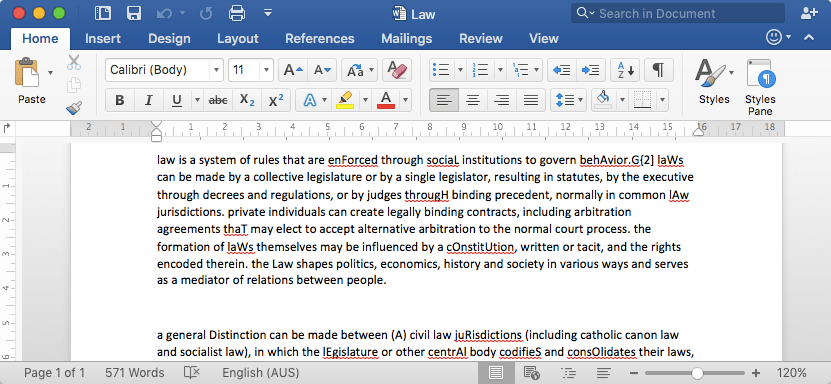831x384 pixels.
Task: Select Print Layout view button
Action: tap(496, 373)
